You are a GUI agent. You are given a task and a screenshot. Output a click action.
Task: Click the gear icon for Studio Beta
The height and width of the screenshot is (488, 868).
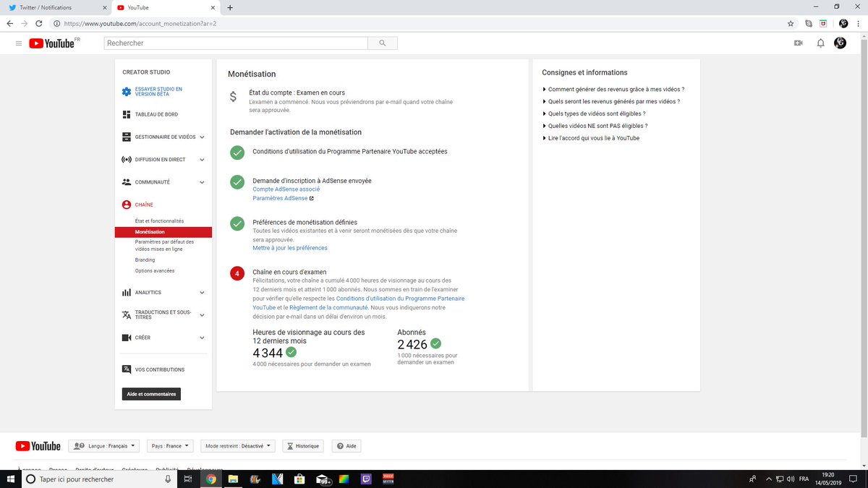(126, 92)
